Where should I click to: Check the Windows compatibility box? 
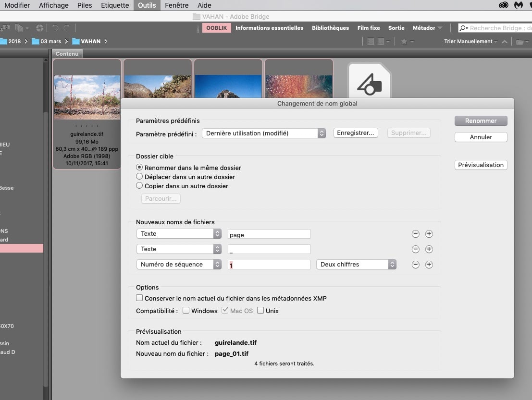tap(186, 311)
